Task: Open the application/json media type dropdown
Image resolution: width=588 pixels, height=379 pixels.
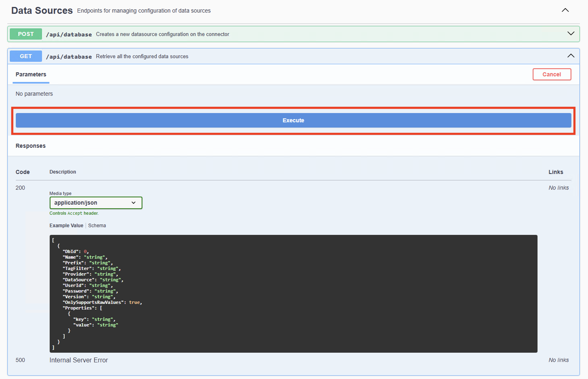Action: [x=96, y=203]
